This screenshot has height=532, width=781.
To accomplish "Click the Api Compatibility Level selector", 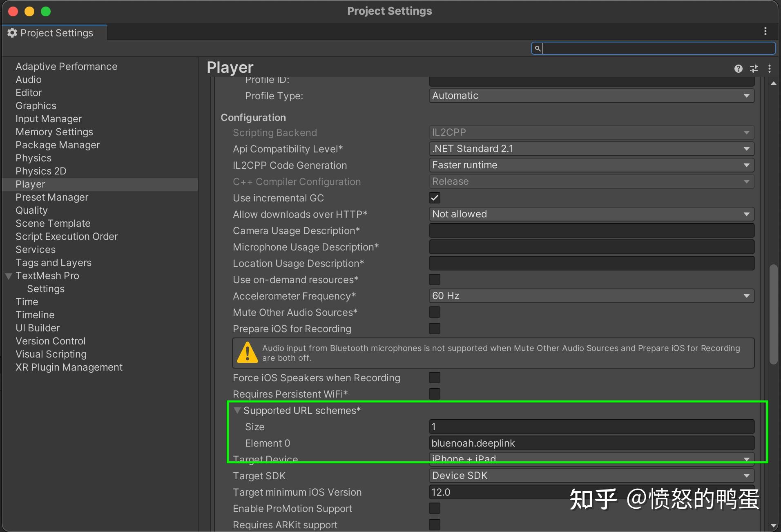I will pyautogui.click(x=591, y=148).
